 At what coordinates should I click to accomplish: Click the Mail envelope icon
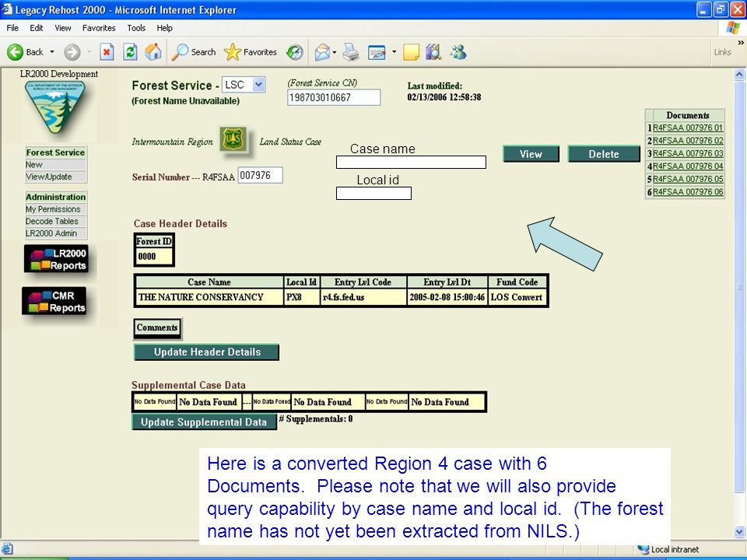(322, 52)
